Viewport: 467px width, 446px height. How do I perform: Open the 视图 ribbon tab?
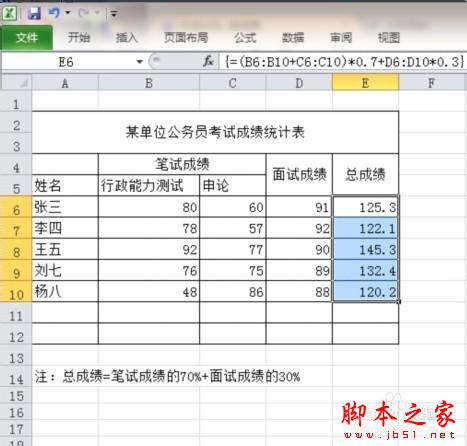coord(389,38)
